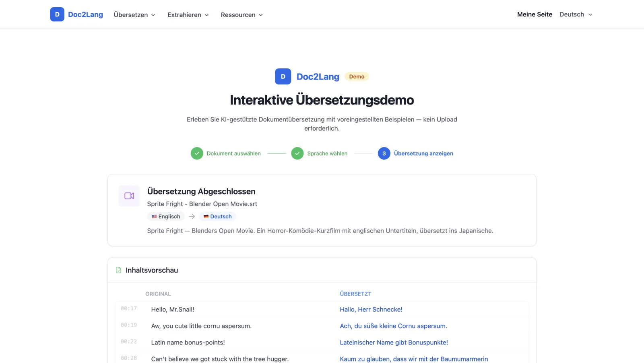The image size is (644, 363).
Task: Click the Doc2Lang logo icon in navbar
Action: pos(57,14)
